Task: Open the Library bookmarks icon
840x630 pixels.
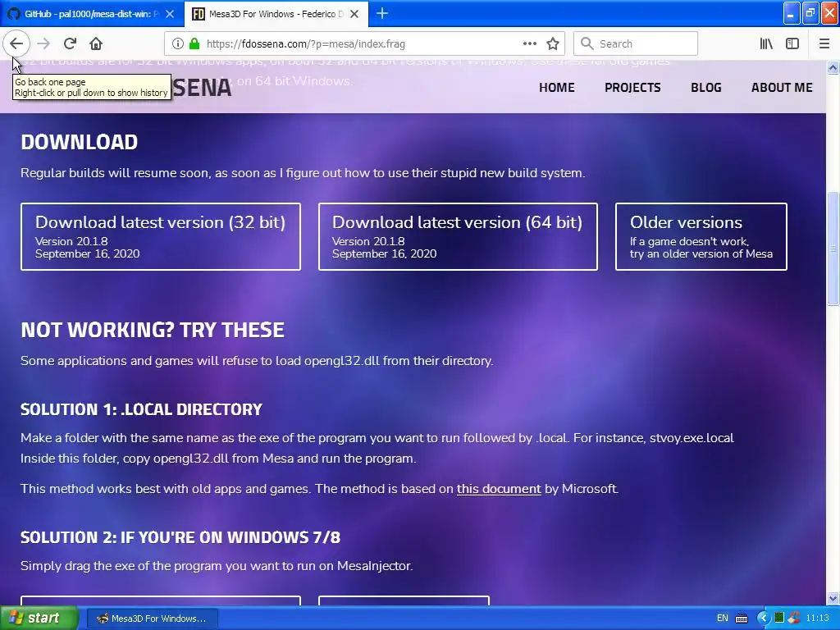Action: [x=766, y=44]
